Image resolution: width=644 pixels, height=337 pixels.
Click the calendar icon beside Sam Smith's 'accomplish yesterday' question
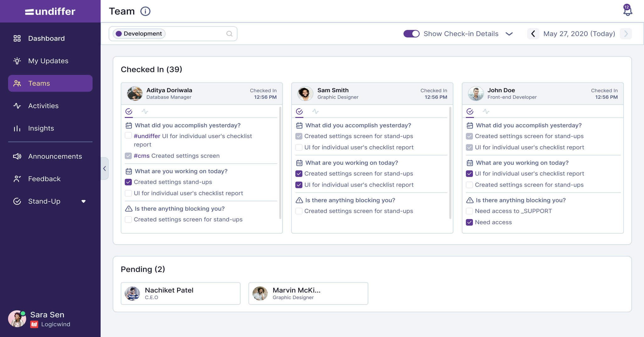click(299, 125)
